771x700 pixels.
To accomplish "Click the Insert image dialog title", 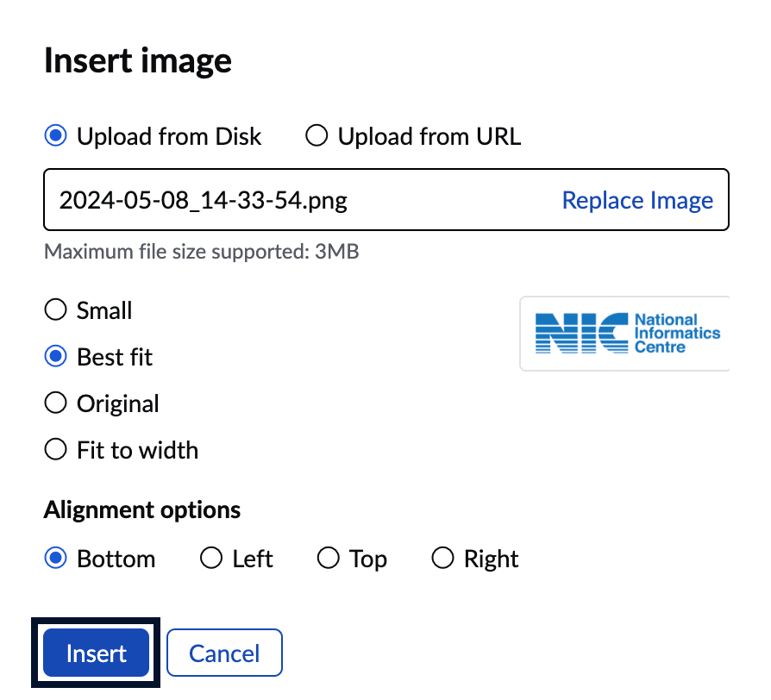I will [138, 61].
